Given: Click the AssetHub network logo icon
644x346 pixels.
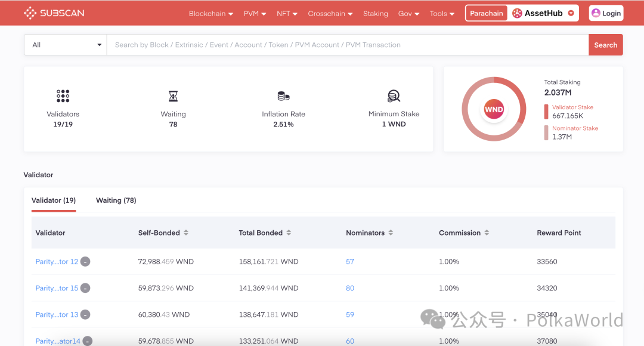Looking at the screenshot, I should (517, 13).
